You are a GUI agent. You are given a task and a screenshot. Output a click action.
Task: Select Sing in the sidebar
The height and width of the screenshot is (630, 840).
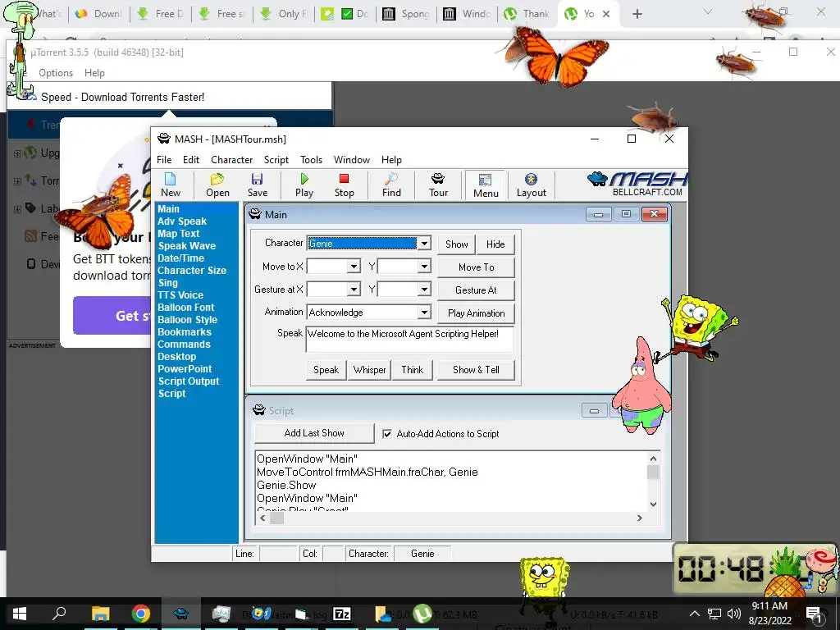(x=167, y=283)
